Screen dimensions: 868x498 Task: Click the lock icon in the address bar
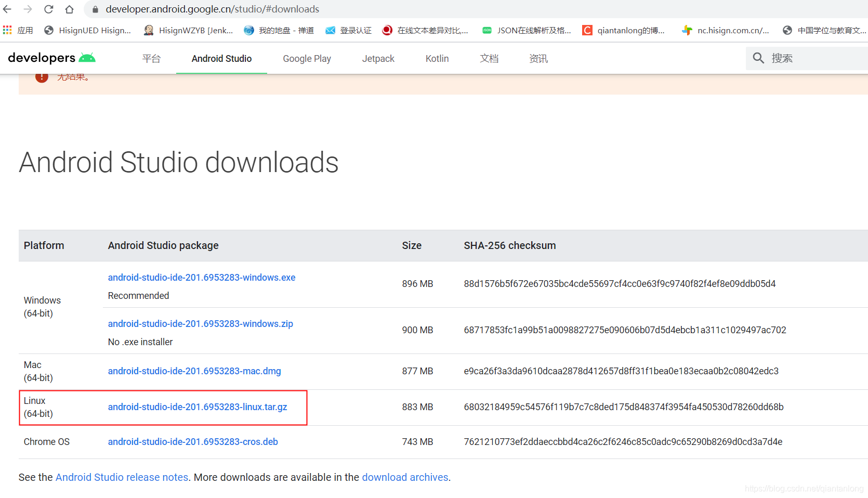tap(95, 9)
